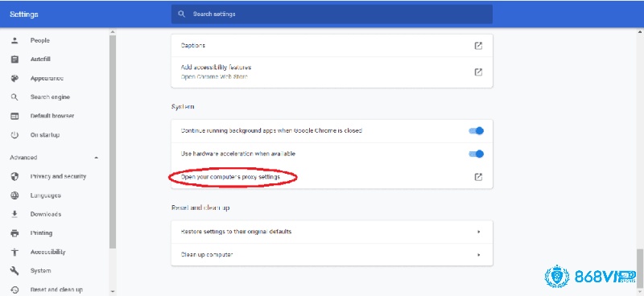This screenshot has height=296, width=644.
Task: Go to Printing settings
Action: [x=41, y=233]
